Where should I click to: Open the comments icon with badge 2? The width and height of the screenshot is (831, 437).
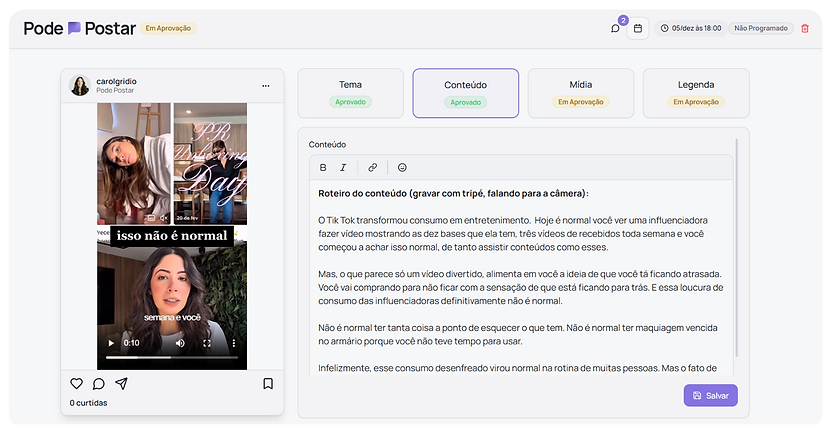click(x=615, y=29)
